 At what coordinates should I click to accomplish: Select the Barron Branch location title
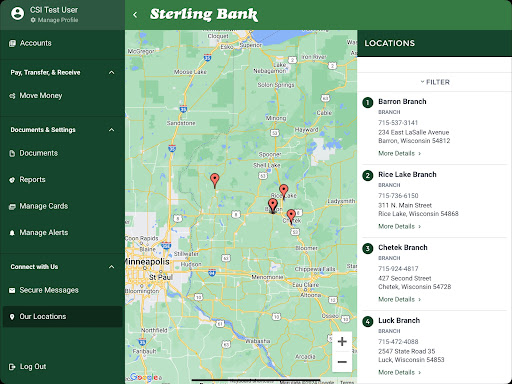(x=402, y=102)
